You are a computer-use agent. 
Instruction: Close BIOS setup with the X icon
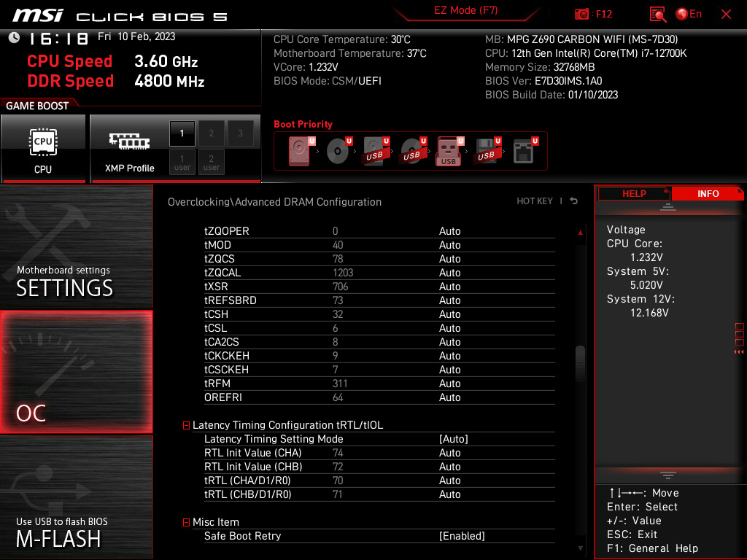click(x=726, y=15)
